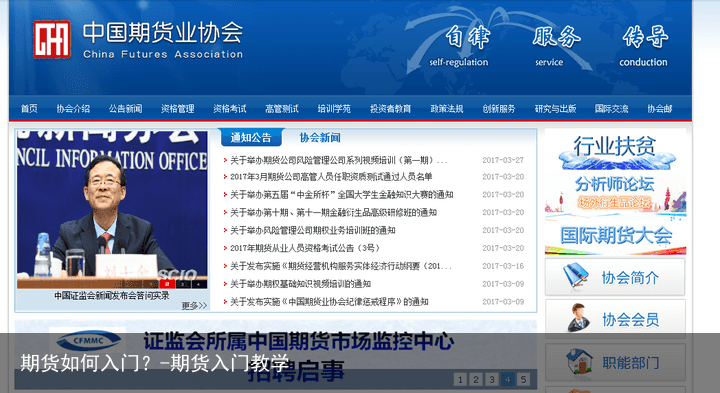720x393 pixels.
Task: Switch to the 协会新闻 tab
Action: pos(320,137)
